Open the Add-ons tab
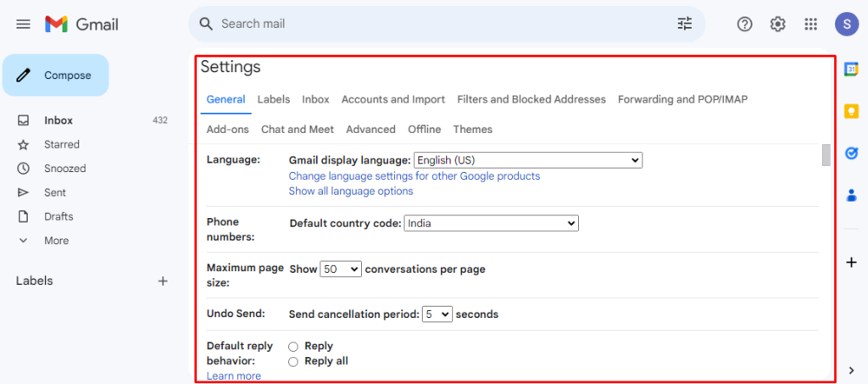The height and width of the screenshot is (384, 868). point(227,130)
